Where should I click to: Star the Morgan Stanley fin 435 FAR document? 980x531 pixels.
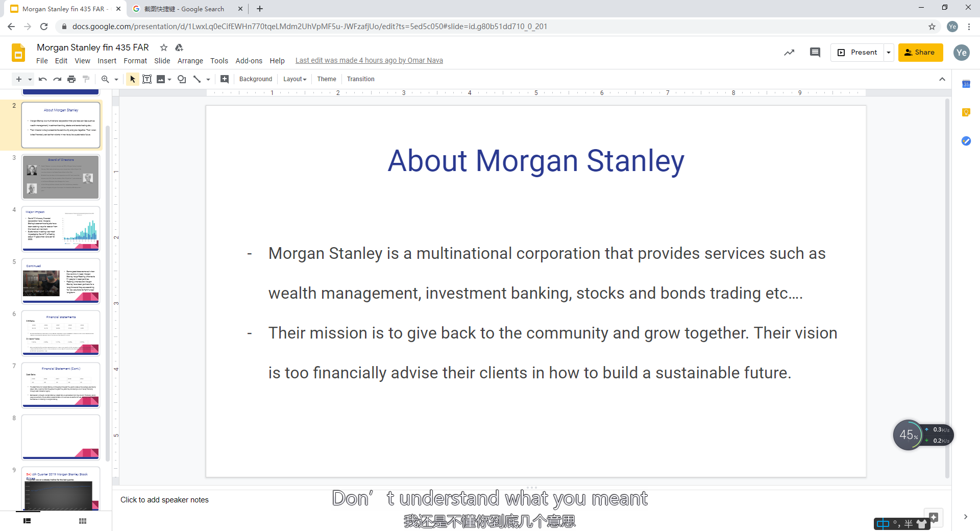coord(164,47)
